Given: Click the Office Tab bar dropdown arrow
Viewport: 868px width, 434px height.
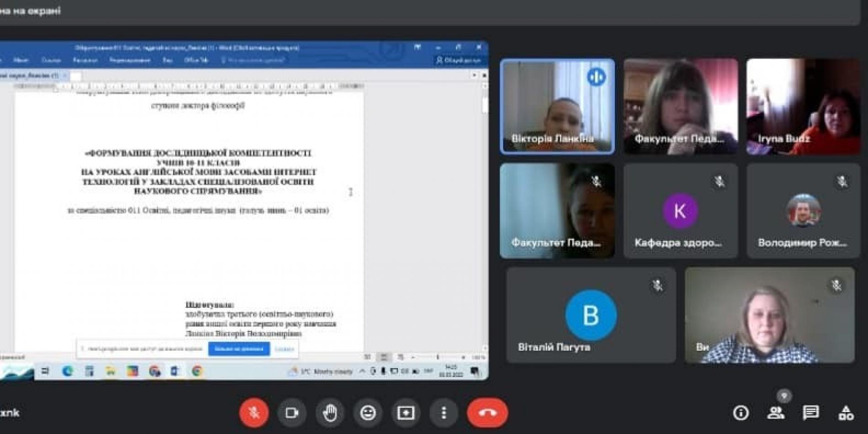Looking at the screenshot, I should point(475,75).
